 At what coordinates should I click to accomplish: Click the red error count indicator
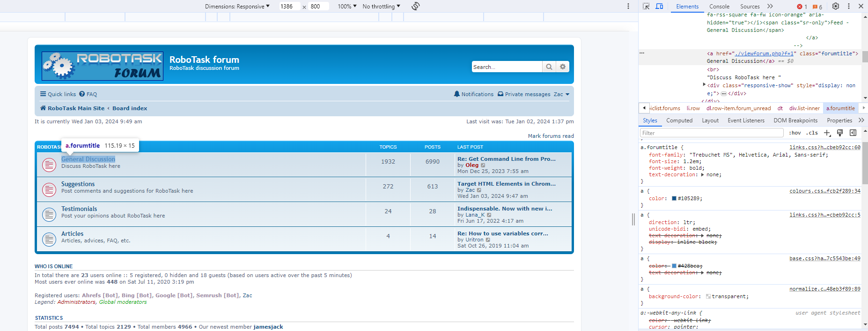pos(802,7)
